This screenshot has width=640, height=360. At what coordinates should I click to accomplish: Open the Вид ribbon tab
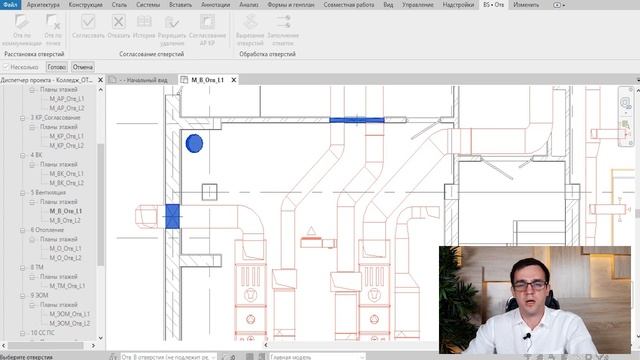(x=388, y=5)
